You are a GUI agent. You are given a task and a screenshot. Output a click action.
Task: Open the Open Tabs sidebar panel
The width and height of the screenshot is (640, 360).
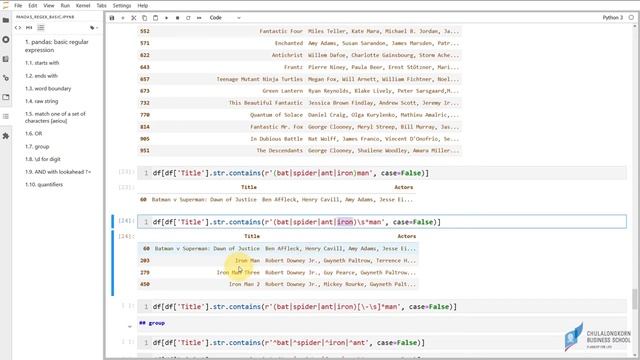pyautogui.click(x=6, y=97)
